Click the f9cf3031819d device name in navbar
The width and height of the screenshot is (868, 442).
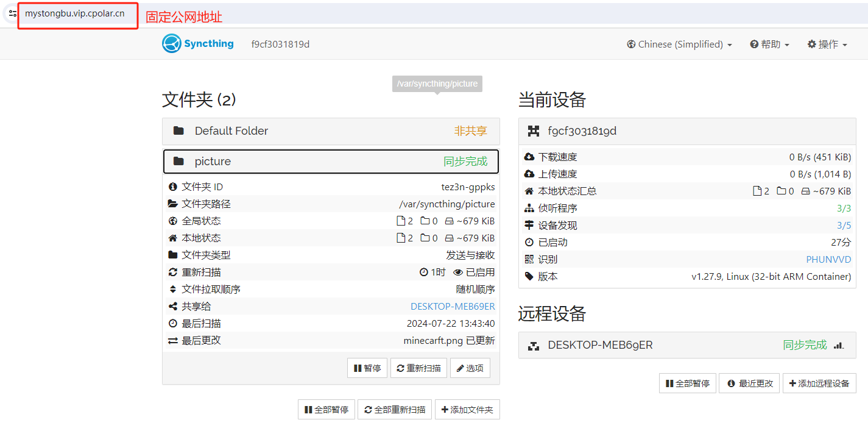click(280, 44)
